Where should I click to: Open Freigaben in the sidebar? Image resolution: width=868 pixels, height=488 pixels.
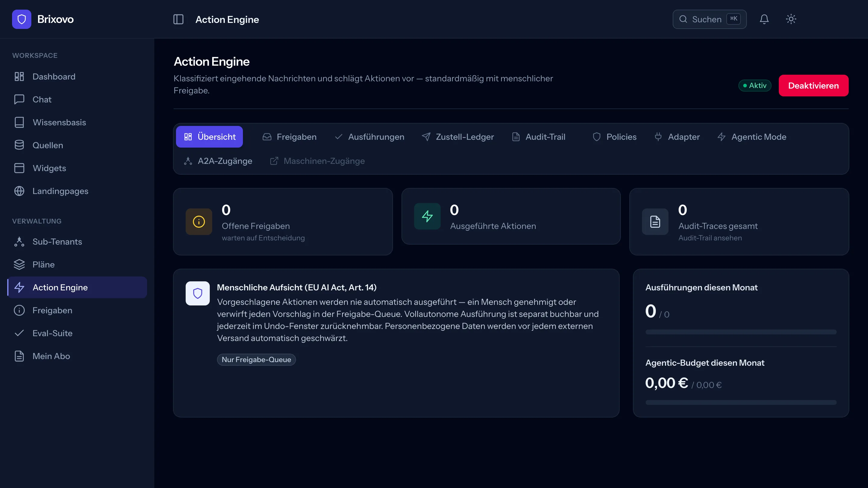pos(77,310)
